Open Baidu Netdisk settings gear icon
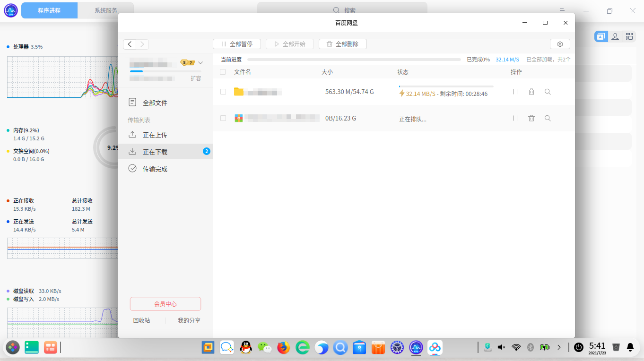The width and height of the screenshot is (644, 361). [560, 44]
